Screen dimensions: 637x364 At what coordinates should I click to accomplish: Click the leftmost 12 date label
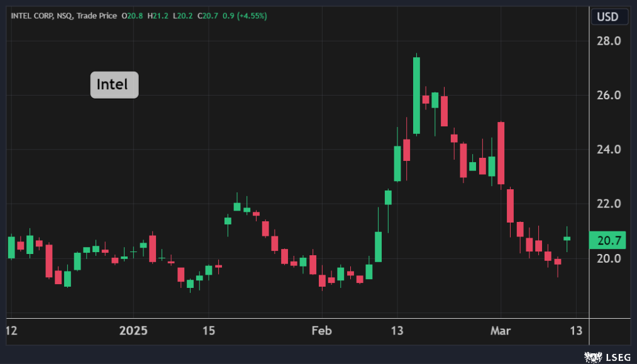[x=11, y=331]
